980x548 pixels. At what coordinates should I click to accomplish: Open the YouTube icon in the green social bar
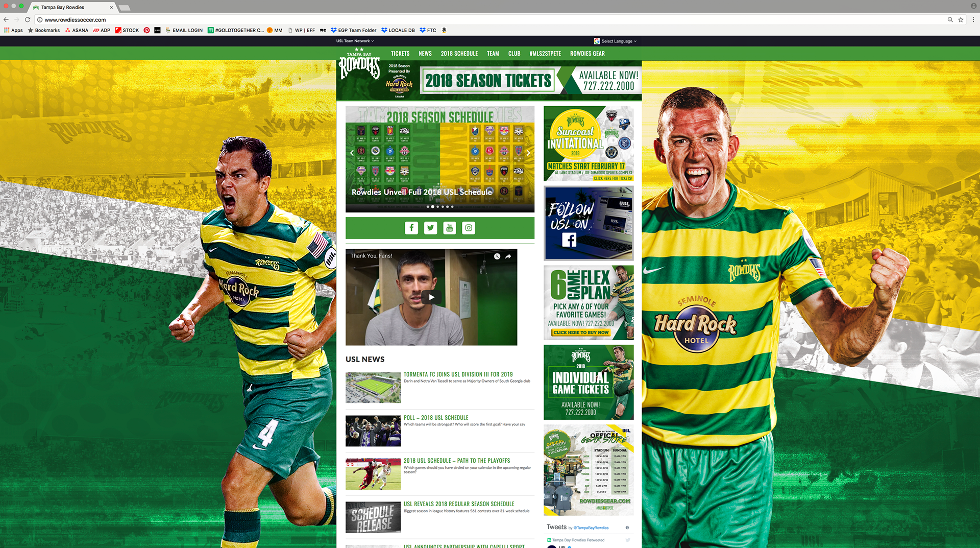[450, 228]
